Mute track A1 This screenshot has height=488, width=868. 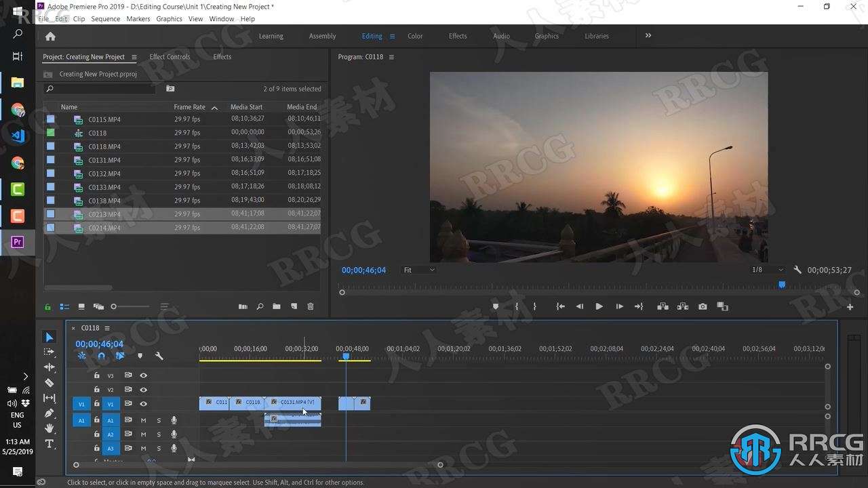coord(143,420)
